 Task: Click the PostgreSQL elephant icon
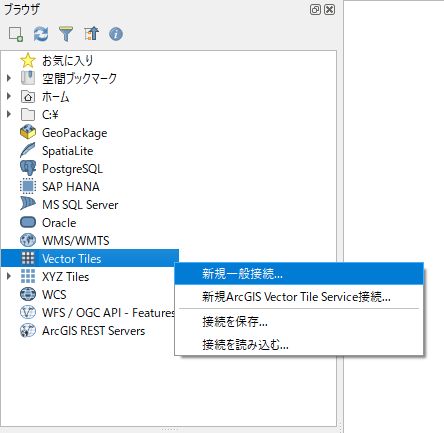click(x=28, y=168)
